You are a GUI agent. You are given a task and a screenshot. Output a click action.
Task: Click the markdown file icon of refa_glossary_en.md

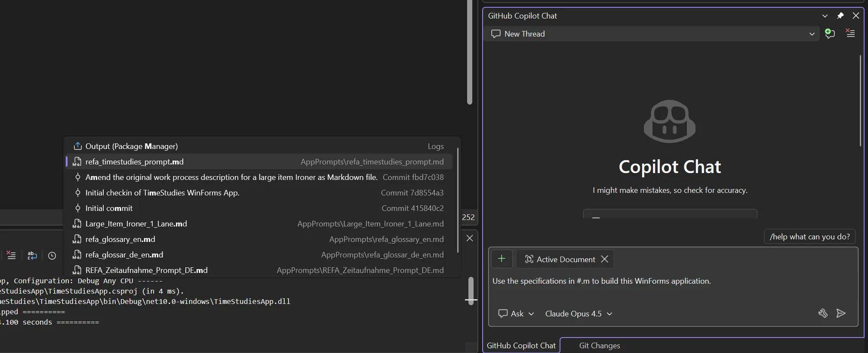click(77, 239)
